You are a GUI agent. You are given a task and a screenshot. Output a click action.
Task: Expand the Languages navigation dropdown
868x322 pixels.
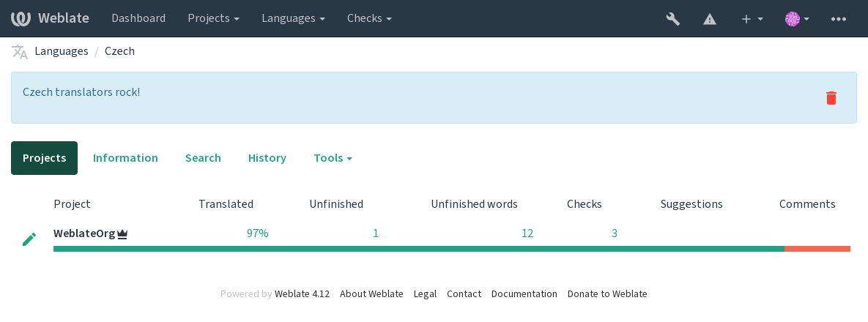294,18
